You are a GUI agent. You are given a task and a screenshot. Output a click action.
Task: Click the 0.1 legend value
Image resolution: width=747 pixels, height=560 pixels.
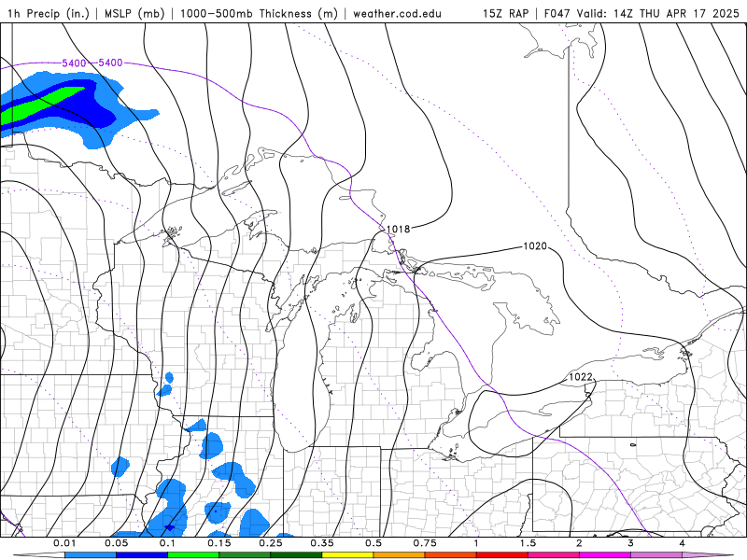167,543
